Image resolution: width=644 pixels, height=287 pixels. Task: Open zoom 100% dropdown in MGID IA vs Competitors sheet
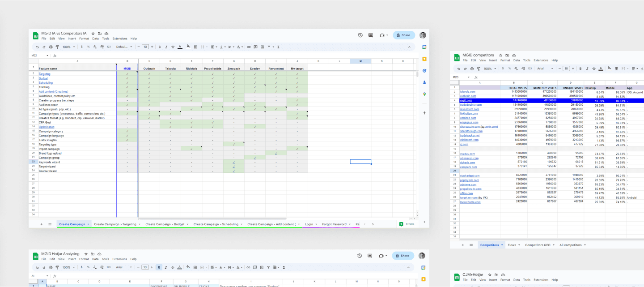click(x=69, y=47)
